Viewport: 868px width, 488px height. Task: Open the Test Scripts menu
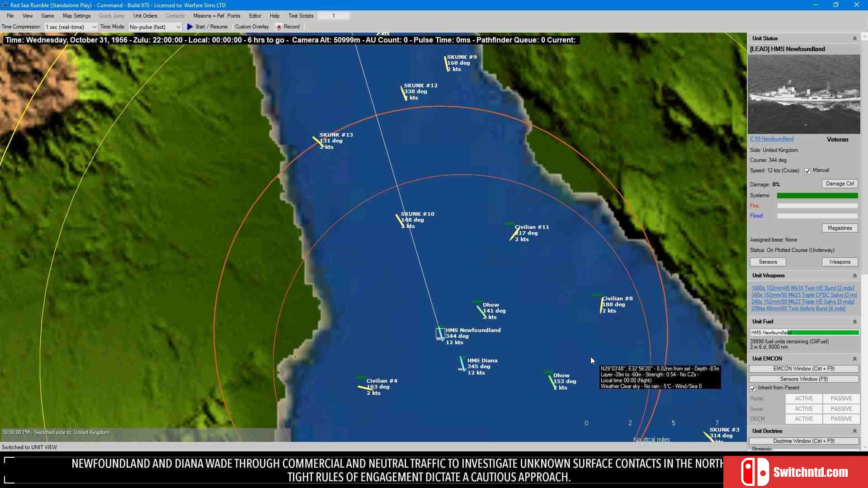(x=301, y=16)
